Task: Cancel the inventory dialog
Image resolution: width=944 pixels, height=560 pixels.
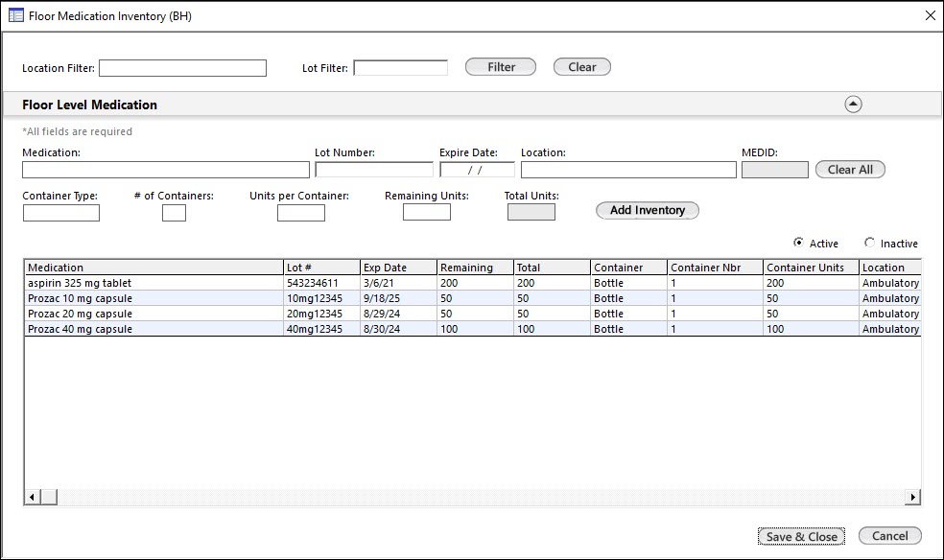Action: [889, 536]
